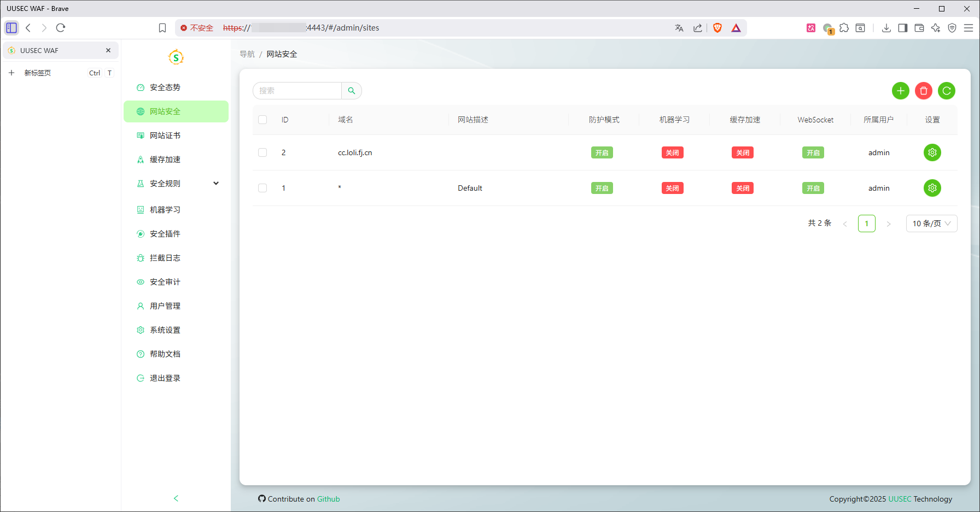Open the downloads icon
The width and height of the screenshot is (980, 512).
tap(886, 28)
